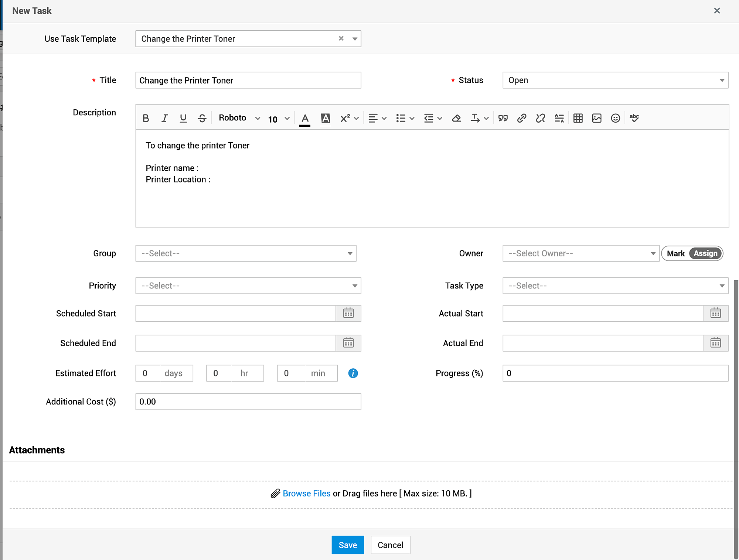Click the strikethrough formatting icon
Viewport: 739px width, 560px height.
pyautogui.click(x=202, y=118)
